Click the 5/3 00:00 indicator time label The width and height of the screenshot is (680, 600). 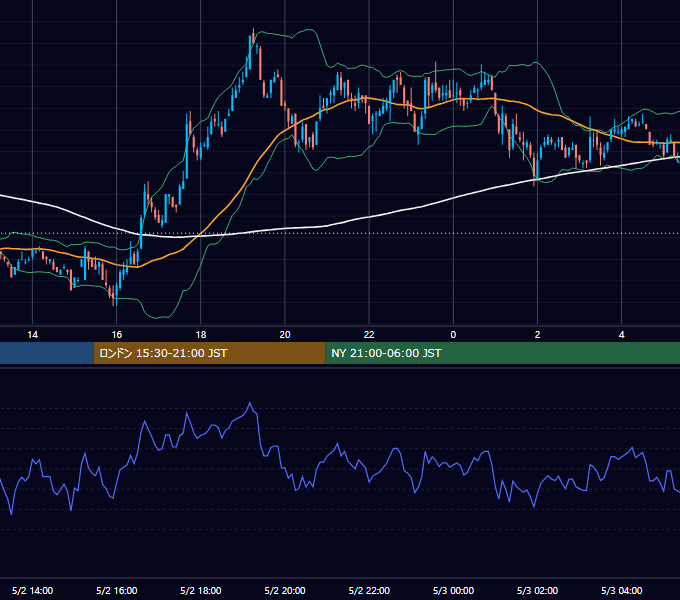[453, 590]
